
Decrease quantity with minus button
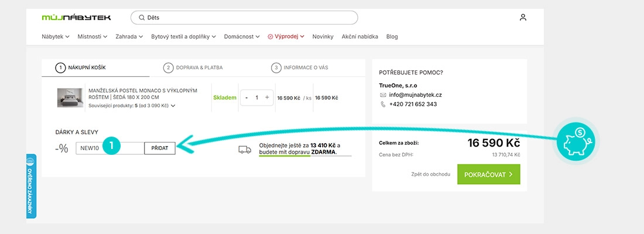(246, 97)
